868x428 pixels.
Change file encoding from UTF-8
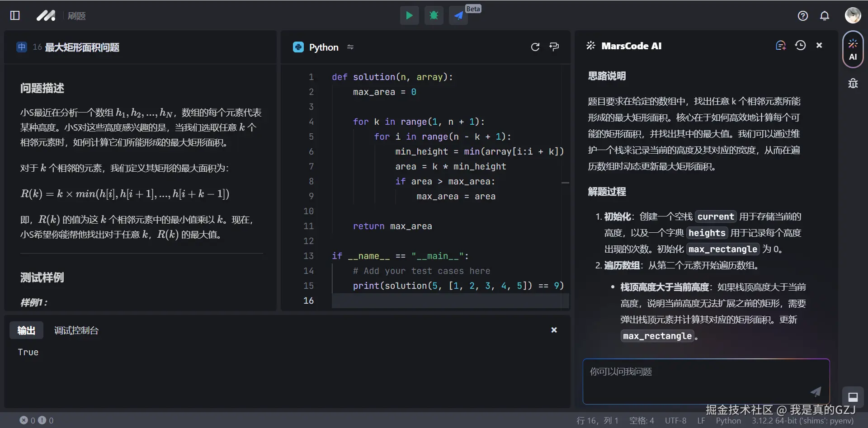coord(675,420)
